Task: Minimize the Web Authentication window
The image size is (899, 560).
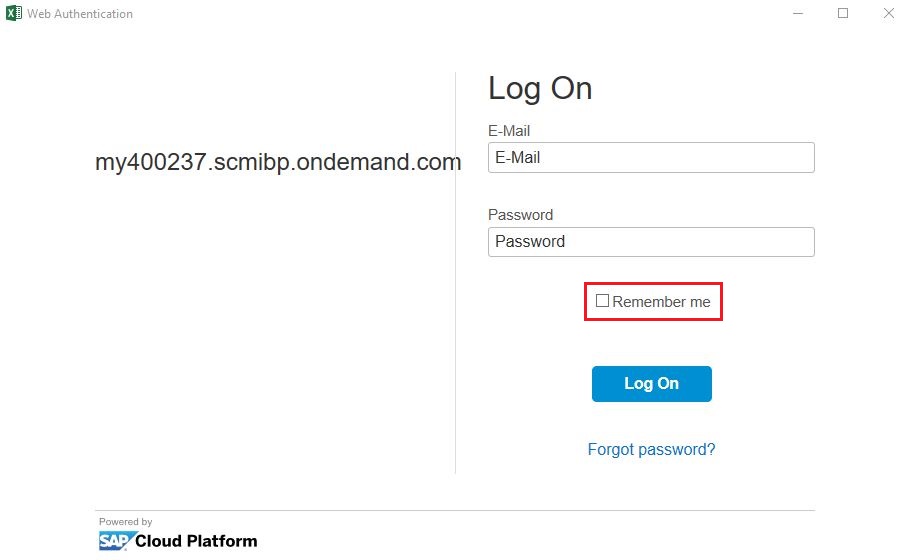Action: 798,13
